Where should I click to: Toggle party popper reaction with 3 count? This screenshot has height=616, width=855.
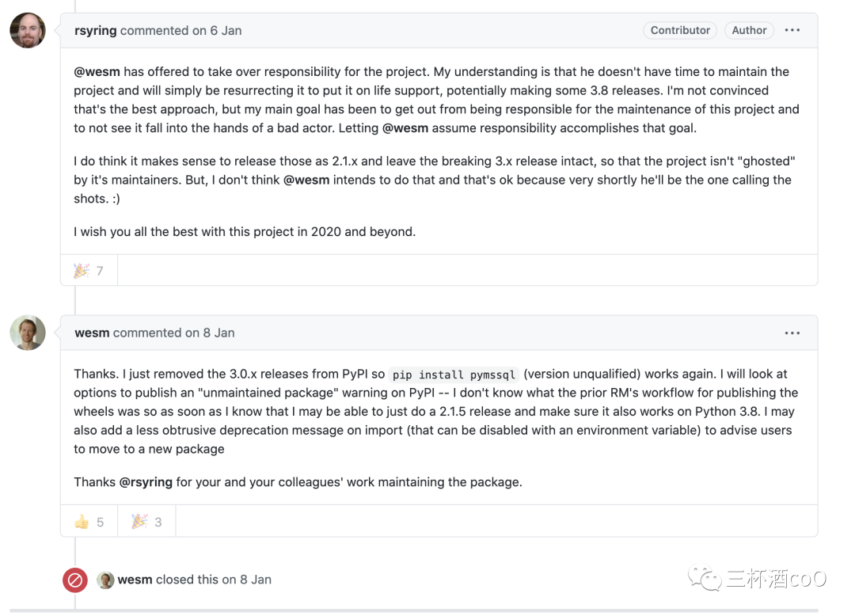pyautogui.click(x=146, y=522)
